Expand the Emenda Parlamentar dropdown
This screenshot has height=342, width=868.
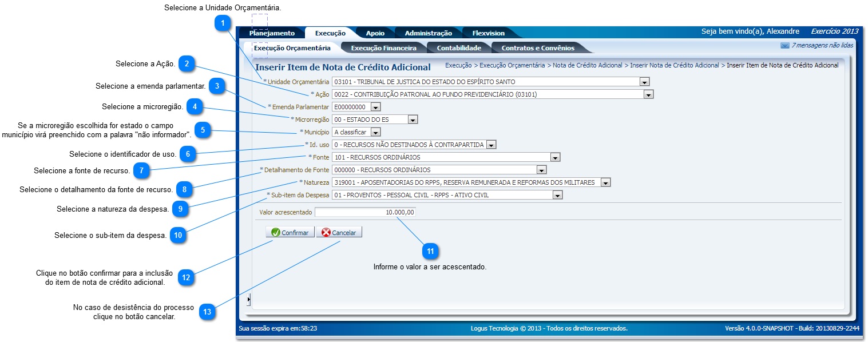(x=375, y=106)
